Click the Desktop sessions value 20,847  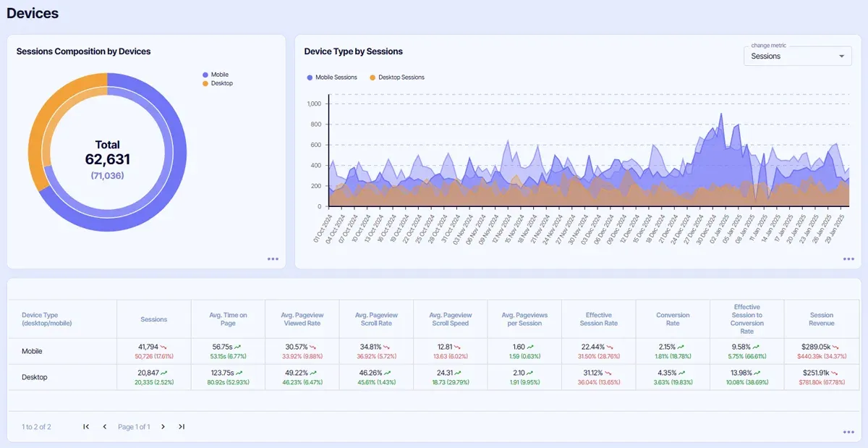point(148,373)
